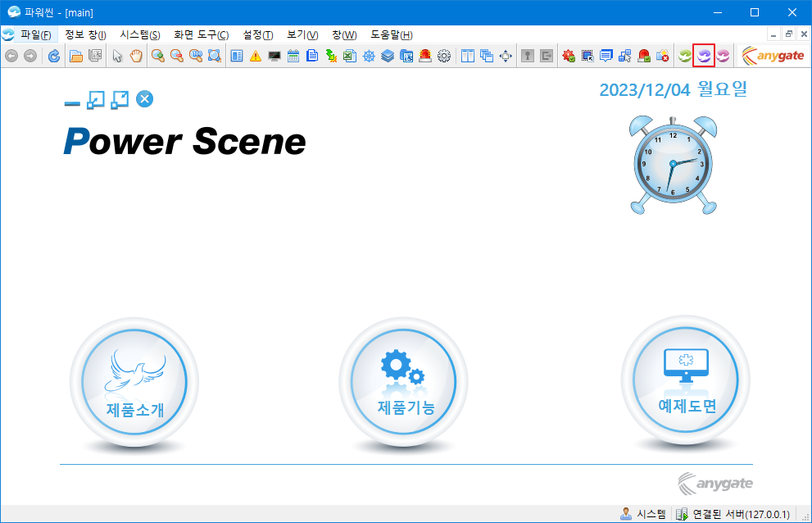Screen dimensions: 812x523
Task: Minimize the inner main document window
Action: tap(773, 34)
